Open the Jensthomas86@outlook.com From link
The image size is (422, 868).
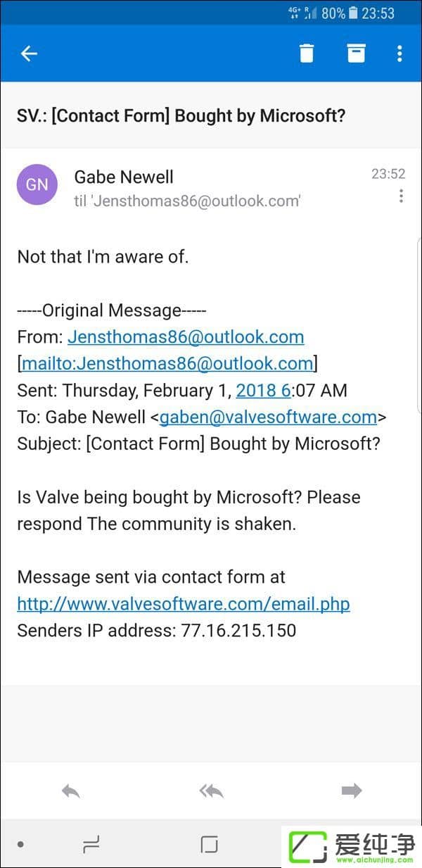(x=186, y=336)
